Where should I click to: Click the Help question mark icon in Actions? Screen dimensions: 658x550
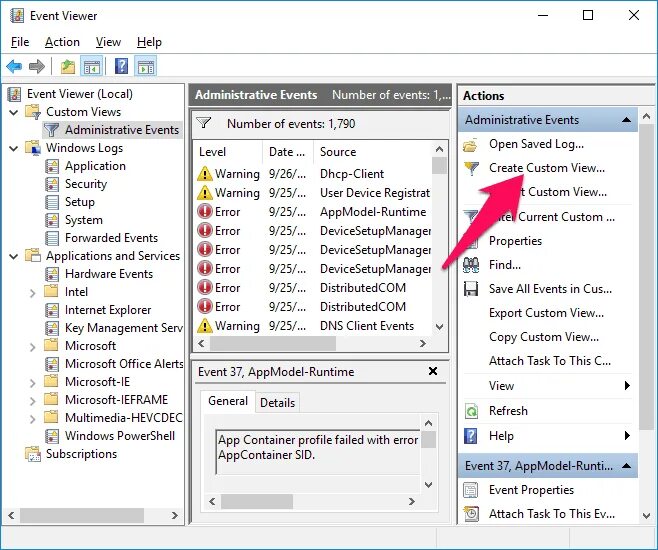[471, 436]
